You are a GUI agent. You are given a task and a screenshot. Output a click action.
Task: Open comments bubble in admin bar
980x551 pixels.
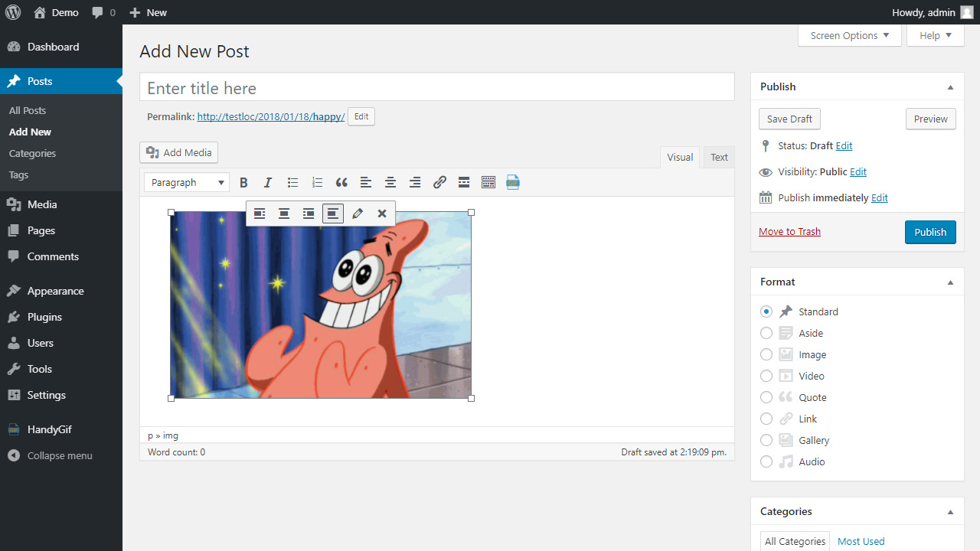pos(103,12)
